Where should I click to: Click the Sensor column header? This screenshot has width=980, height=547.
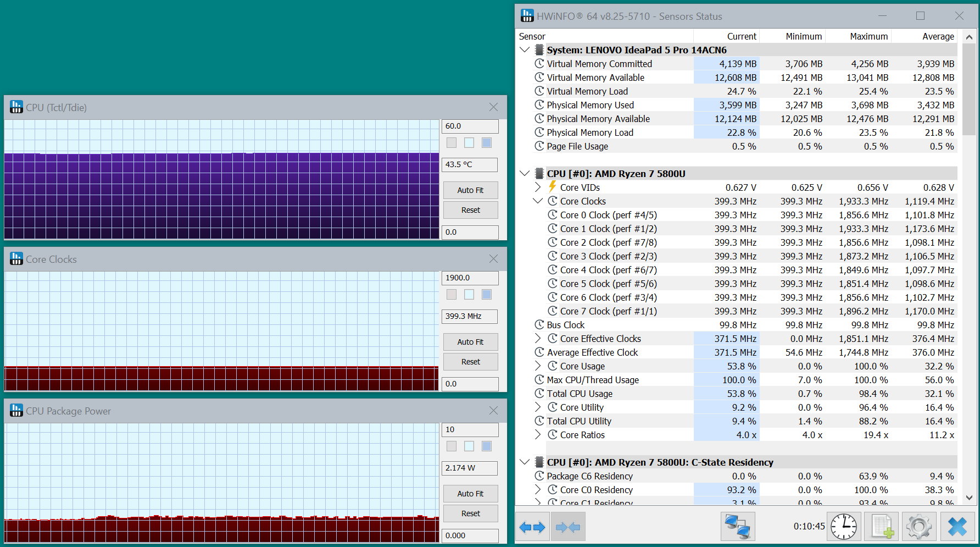tap(604, 36)
